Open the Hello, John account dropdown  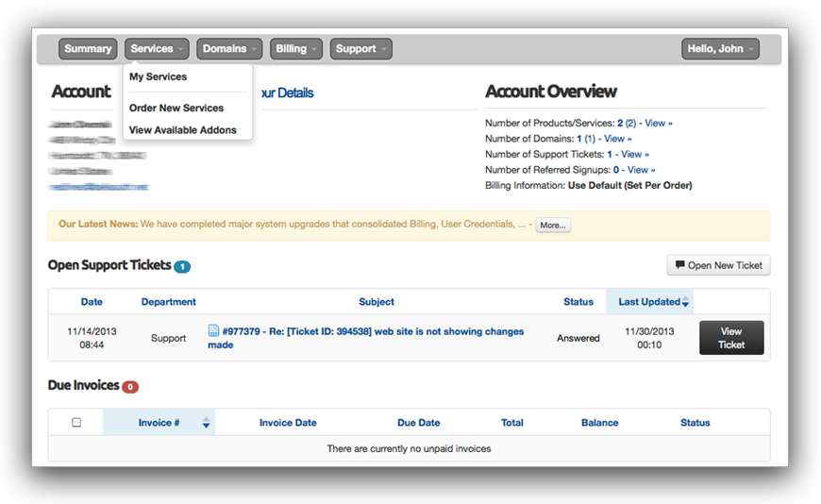[721, 49]
